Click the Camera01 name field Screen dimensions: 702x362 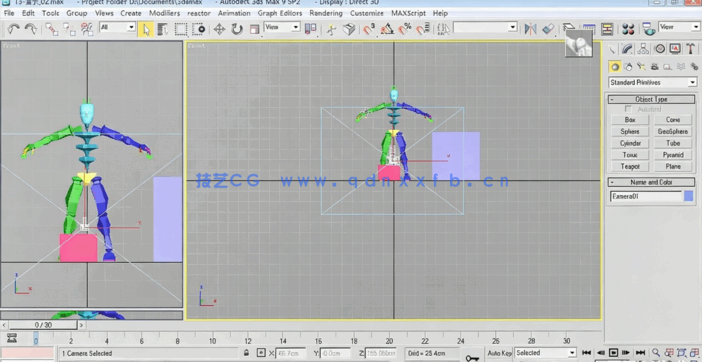pos(646,196)
